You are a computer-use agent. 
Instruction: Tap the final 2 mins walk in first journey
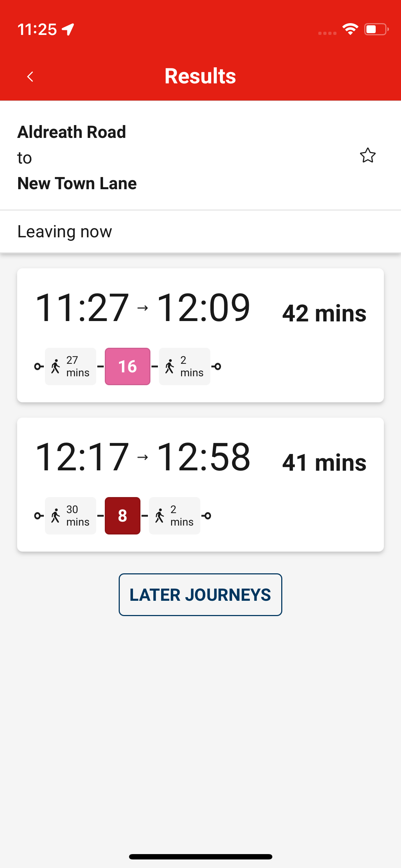pos(184,366)
